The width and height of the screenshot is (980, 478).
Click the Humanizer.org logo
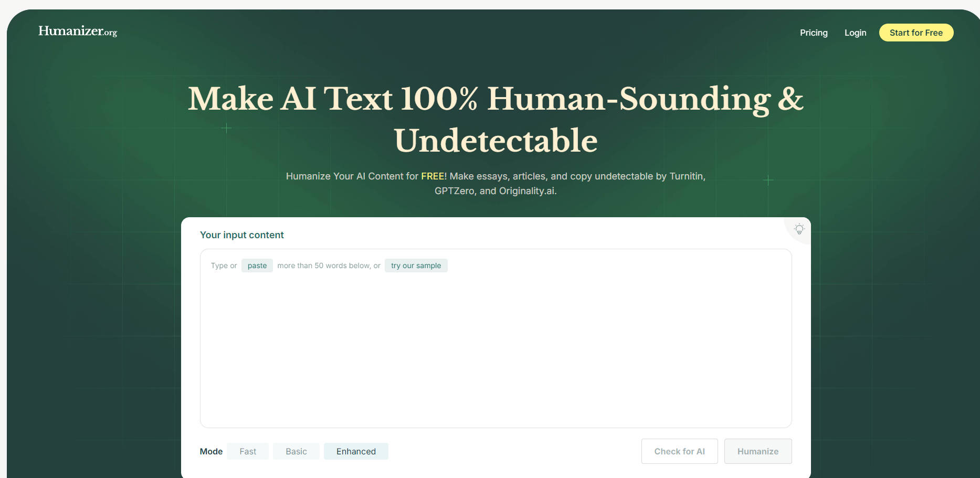pos(78,31)
